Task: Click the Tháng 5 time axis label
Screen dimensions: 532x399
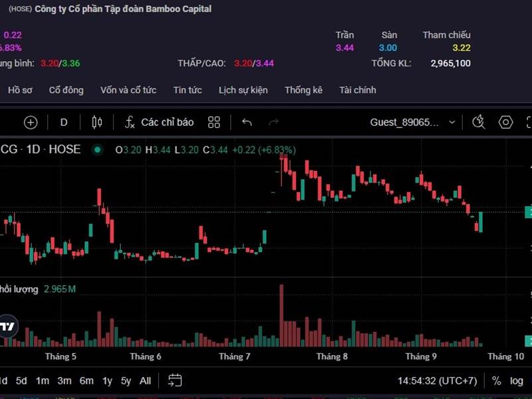Action: (x=61, y=356)
